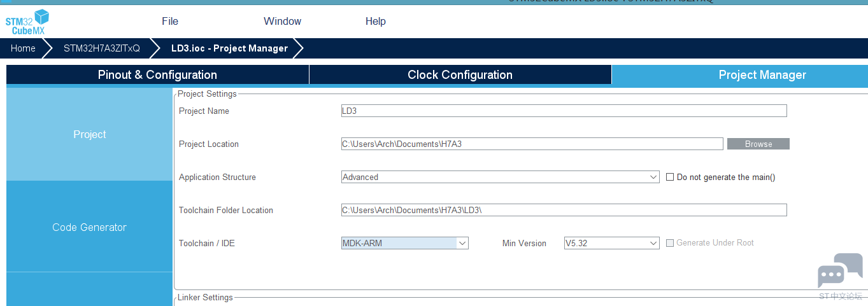Select the Project side section

pyautogui.click(x=90, y=134)
